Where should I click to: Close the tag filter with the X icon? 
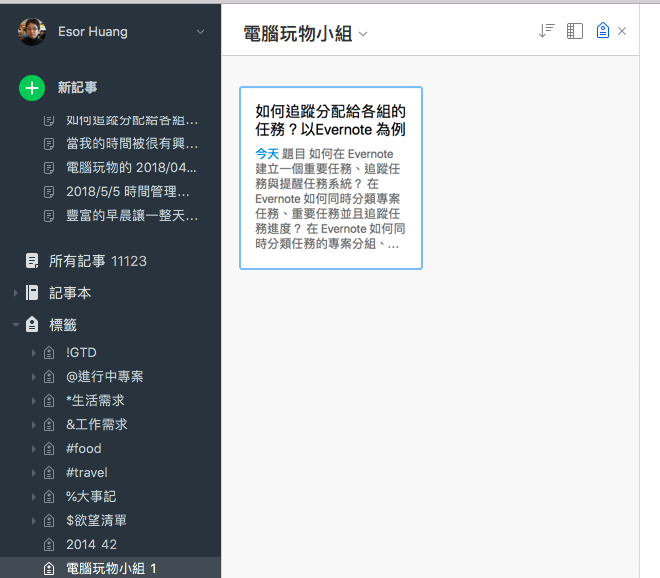622,31
